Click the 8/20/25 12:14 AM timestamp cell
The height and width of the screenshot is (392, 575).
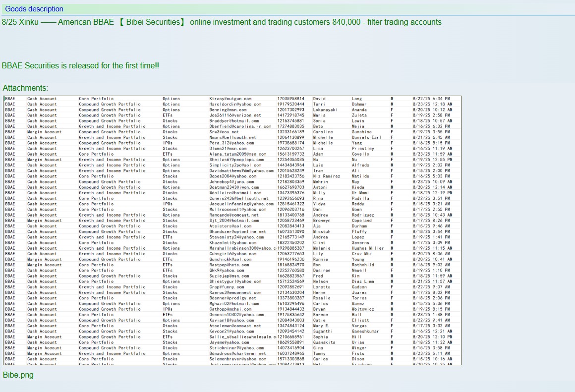pos(432,187)
